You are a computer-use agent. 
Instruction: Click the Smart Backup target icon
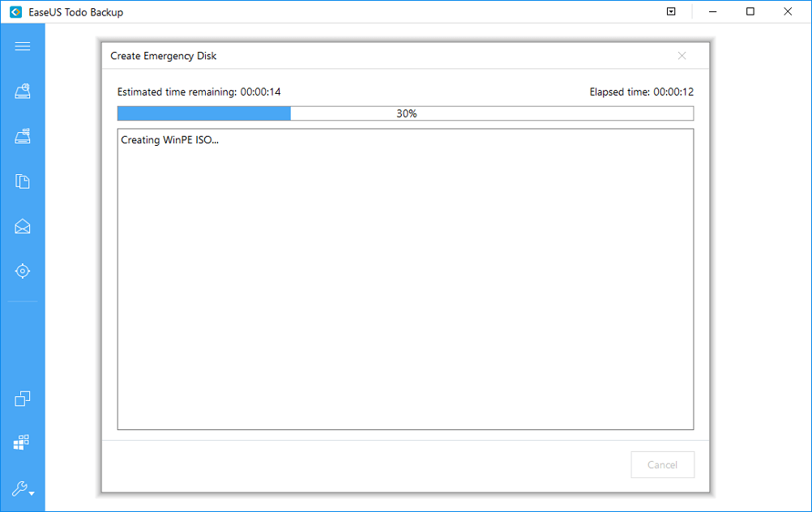[x=22, y=271]
